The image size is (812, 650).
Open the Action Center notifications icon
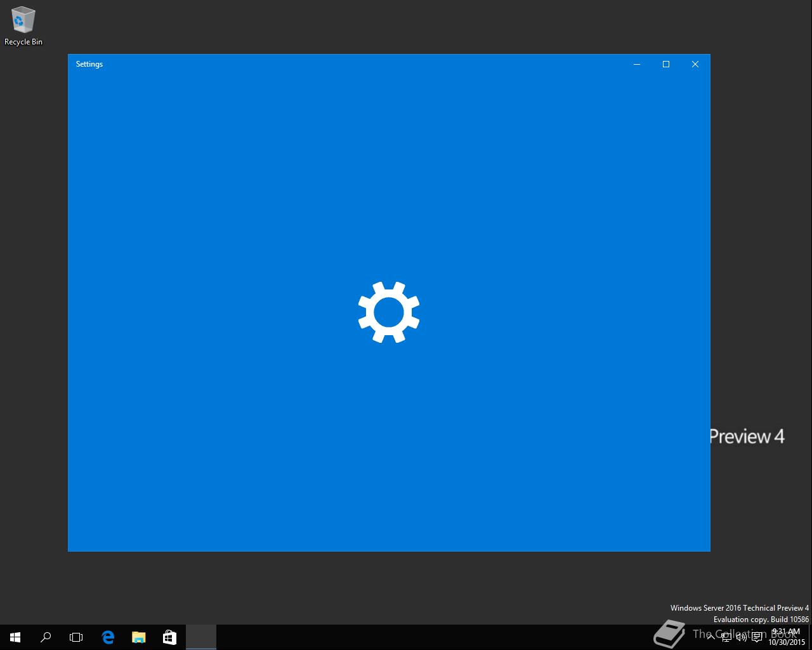point(757,637)
